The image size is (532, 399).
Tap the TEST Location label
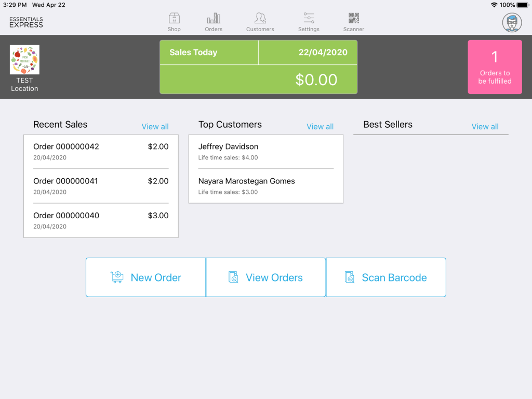click(24, 85)
